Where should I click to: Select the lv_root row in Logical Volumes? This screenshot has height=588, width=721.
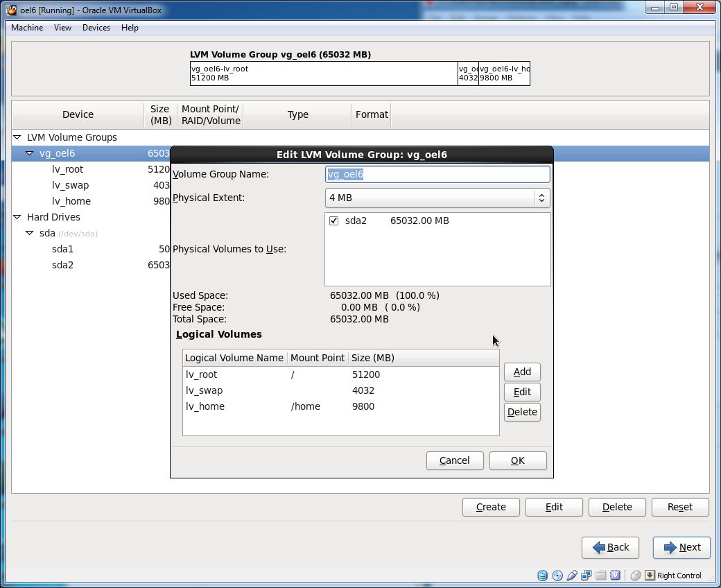tap(340, 374)
